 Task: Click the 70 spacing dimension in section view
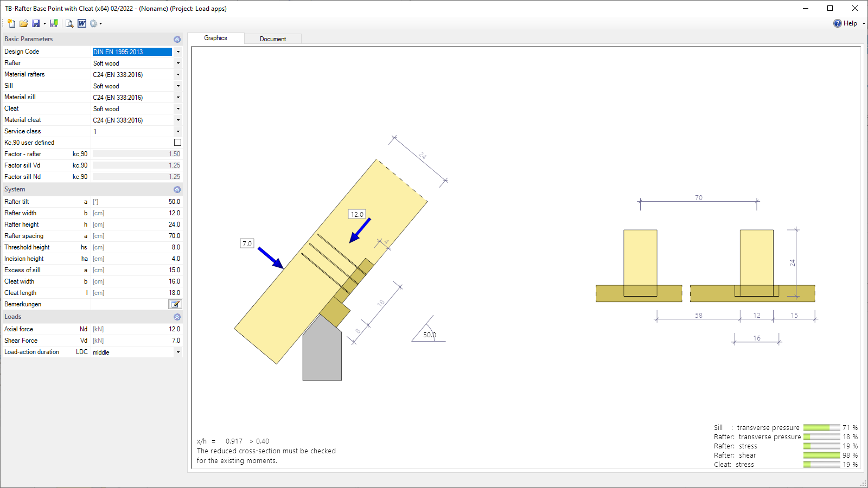click(699, 198)
